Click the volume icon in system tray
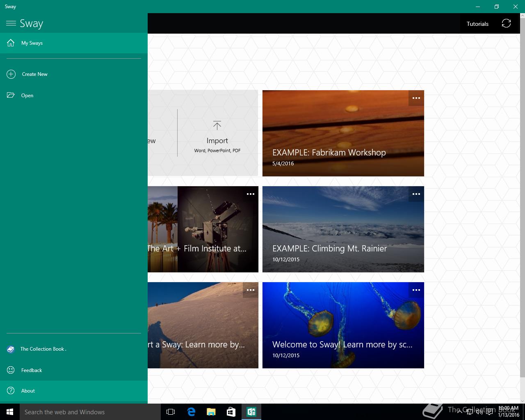 pyautogui.click(x=479, y=412)
